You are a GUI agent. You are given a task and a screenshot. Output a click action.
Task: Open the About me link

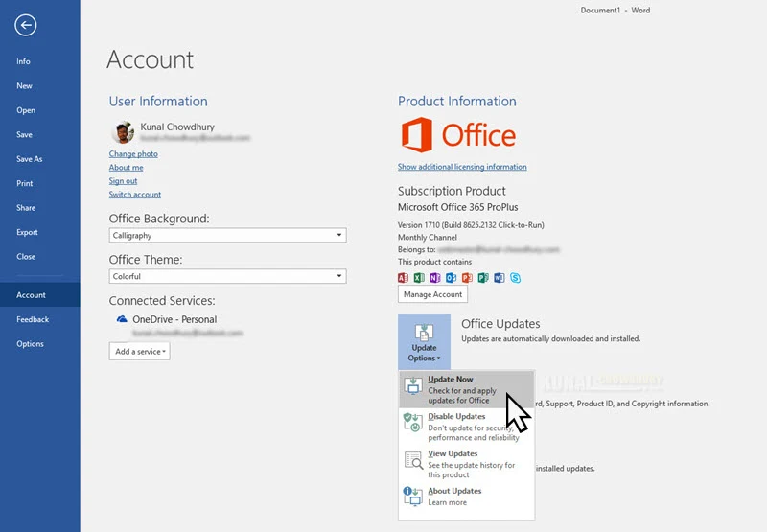127,167
